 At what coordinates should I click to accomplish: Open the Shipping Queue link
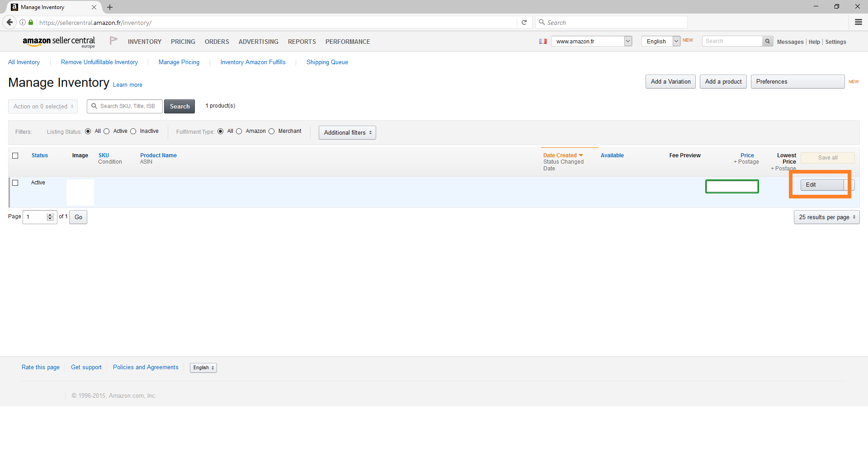click(x=327, y=62)
